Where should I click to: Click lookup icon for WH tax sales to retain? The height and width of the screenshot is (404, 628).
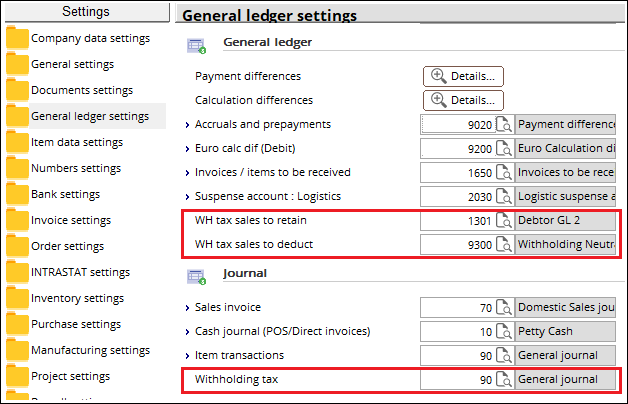tap(504, 221)
